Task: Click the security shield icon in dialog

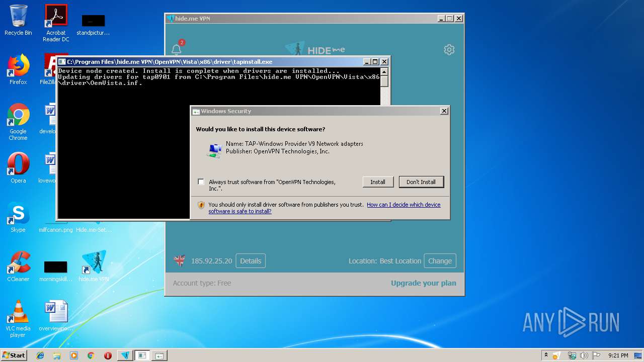Action: 201,205
